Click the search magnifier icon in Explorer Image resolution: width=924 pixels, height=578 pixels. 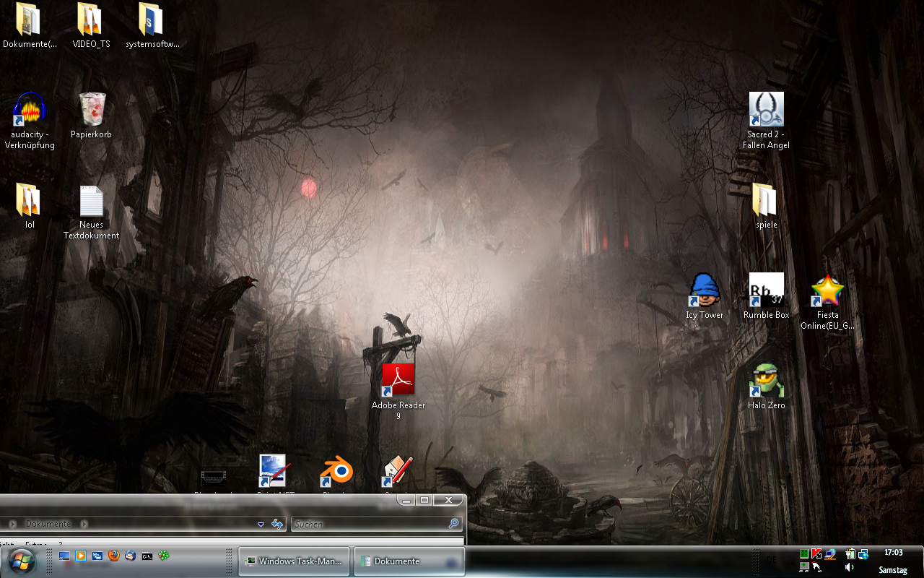(453, 524)
